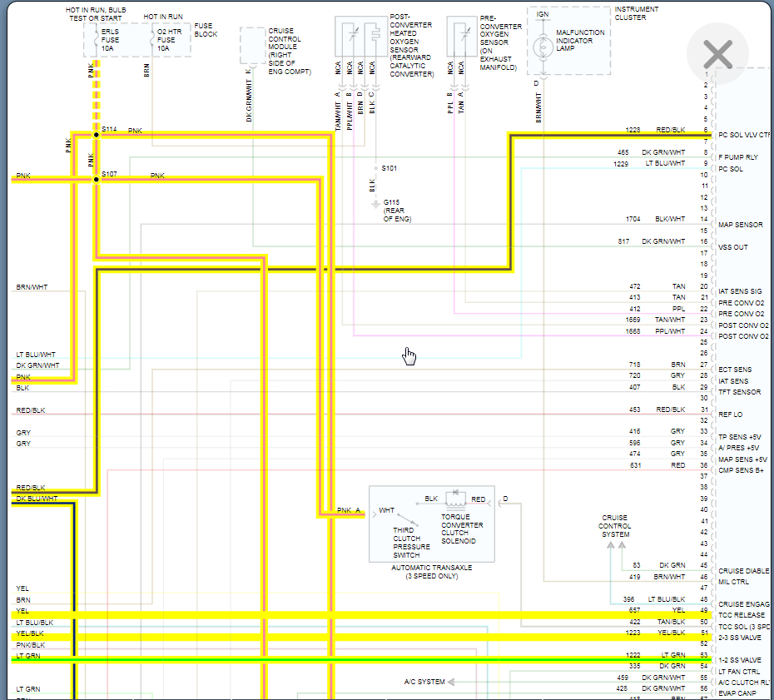Click the EVAP CANP pin label
This screenshot has width=774, height=700.
(737, 693)
